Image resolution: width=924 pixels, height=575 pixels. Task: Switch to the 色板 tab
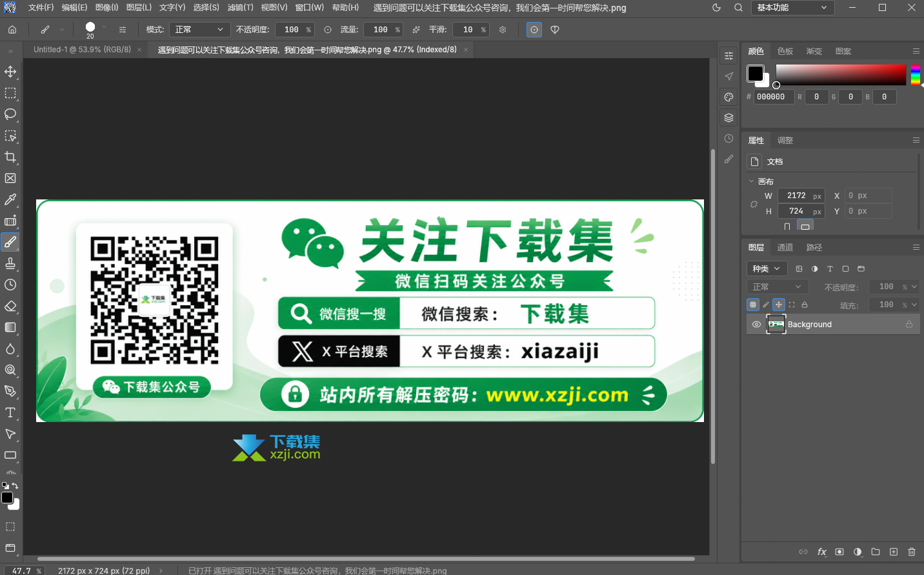pos(785,51)
